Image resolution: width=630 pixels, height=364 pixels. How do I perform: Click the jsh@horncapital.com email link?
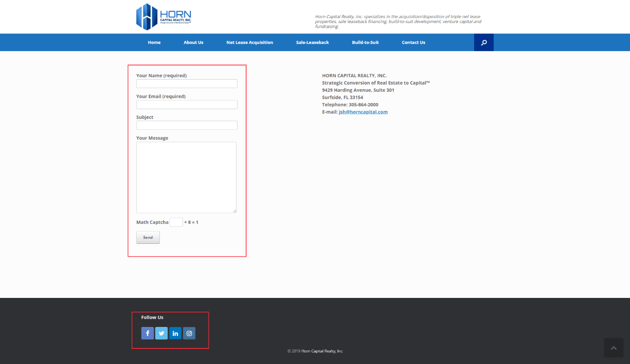coord(363,112)
